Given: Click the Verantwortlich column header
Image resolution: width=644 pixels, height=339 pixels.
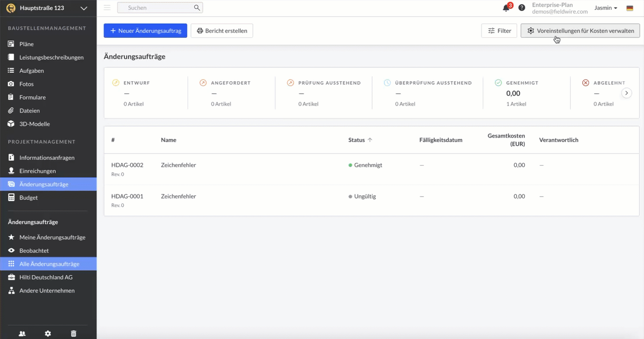Looking at the screenshot, I should pyautogui.click(x=558, y=140).
